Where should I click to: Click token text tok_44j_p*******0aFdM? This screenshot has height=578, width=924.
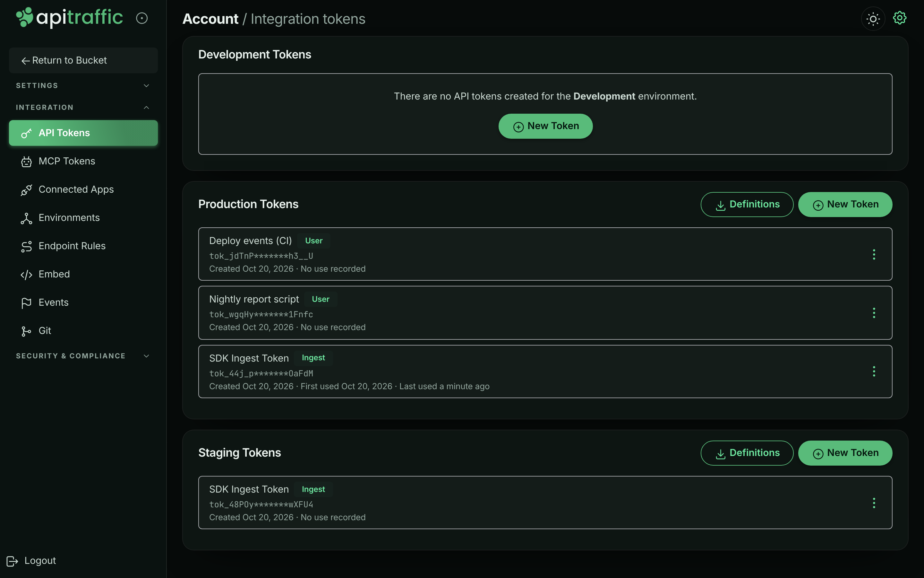pyautogui.click(x=261, y=373)
